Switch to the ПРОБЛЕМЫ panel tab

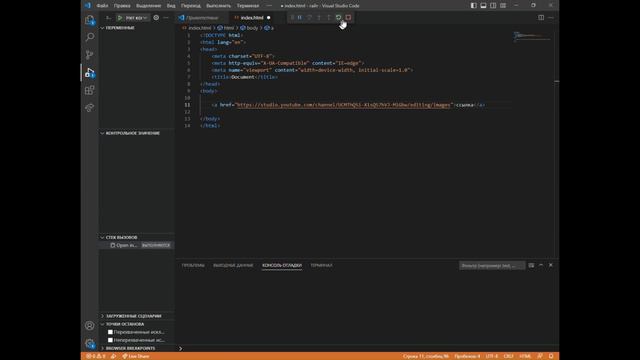193,265
